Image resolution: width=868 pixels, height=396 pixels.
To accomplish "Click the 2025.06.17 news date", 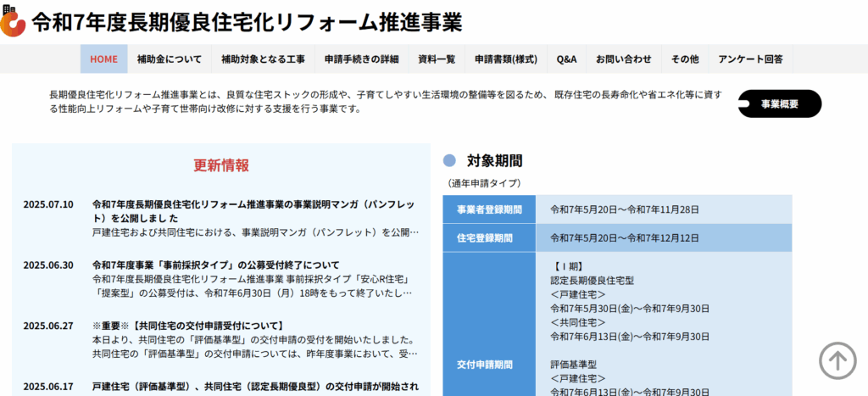I will 48,386.
